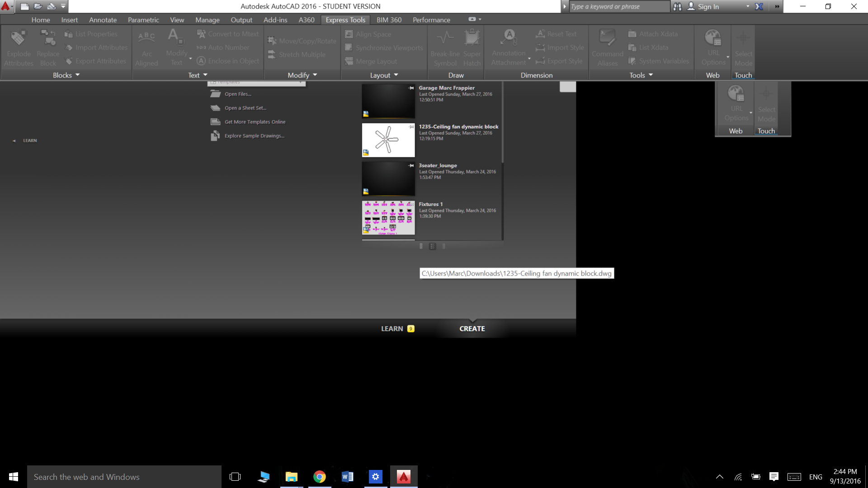Activate the Move/Copy/Rotate tool
The image size is (868, 488).
pos(301,41)
